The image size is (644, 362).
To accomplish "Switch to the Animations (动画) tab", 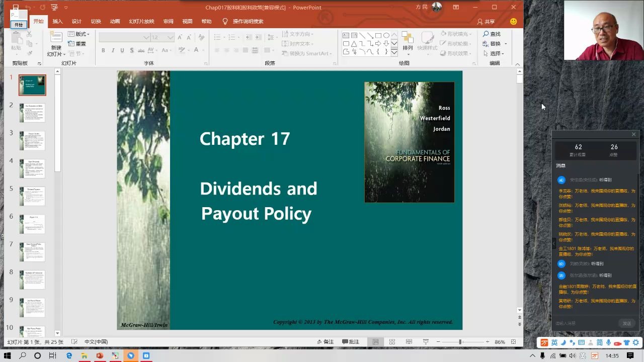I will [115, 22].
